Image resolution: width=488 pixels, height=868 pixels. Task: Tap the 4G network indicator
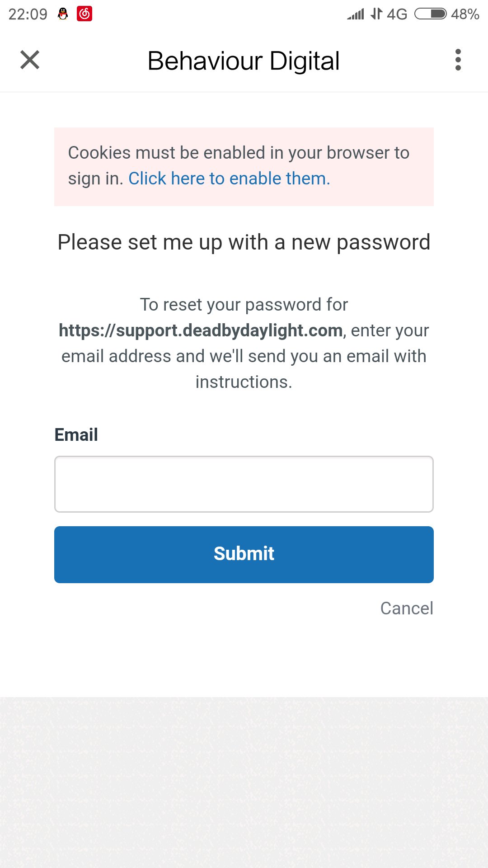pyautogui.click(x=397, y=14)
